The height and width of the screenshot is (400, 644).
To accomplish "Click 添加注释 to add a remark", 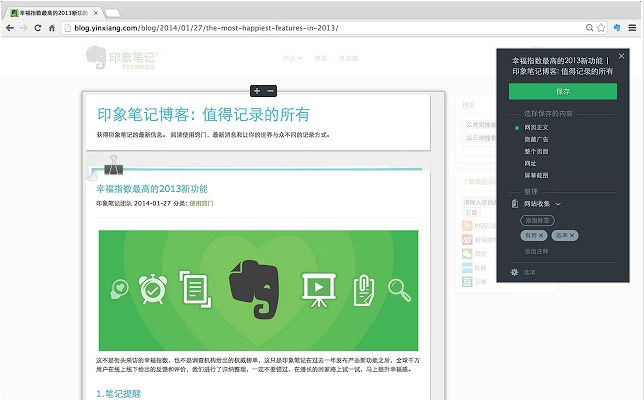I will [x=536, y=251].
